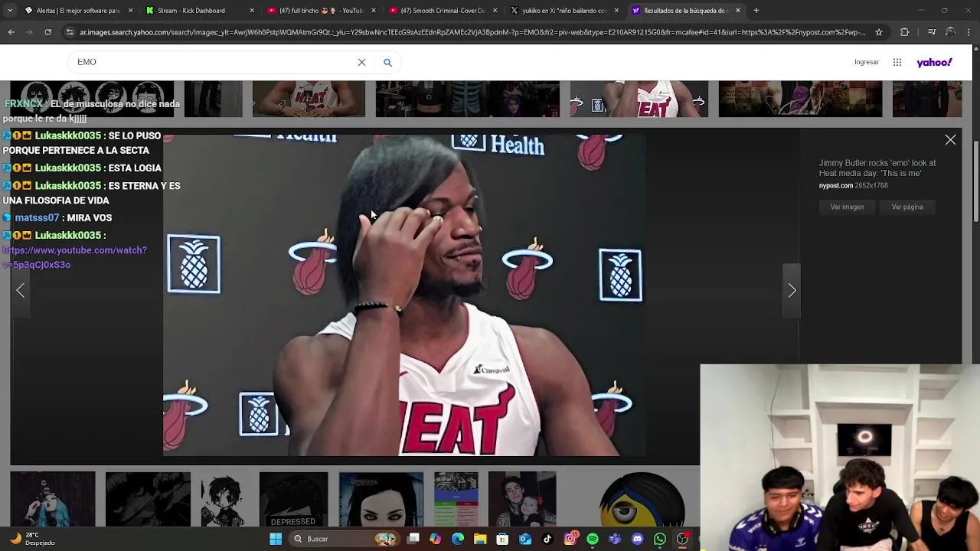Screen dimensions: 980x551
Task: Show the next image result
Action: [x=792, y=291]
